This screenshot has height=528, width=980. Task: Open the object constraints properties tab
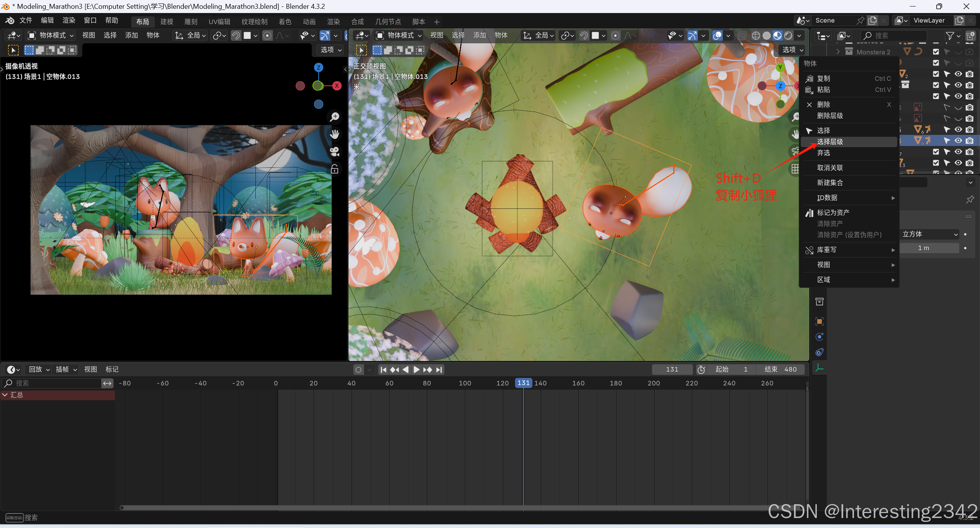coord(820,353)
